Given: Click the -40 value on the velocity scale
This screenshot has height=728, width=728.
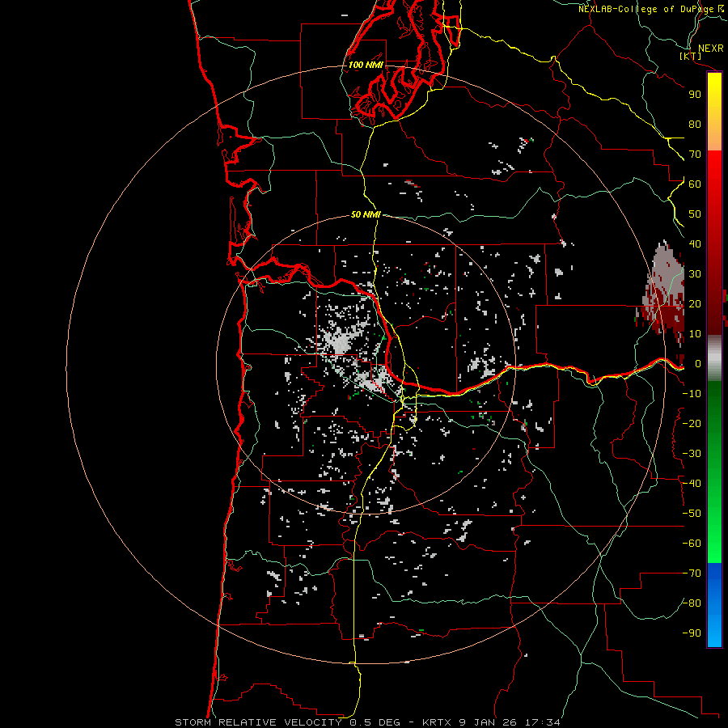Looking at the screenshot, I should coord(692,484).
